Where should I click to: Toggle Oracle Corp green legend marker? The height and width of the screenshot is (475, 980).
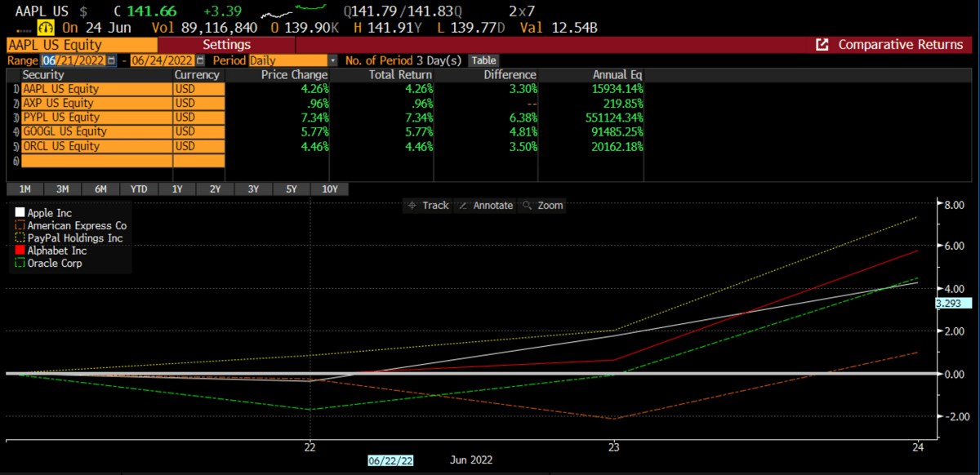coord(20,264)
